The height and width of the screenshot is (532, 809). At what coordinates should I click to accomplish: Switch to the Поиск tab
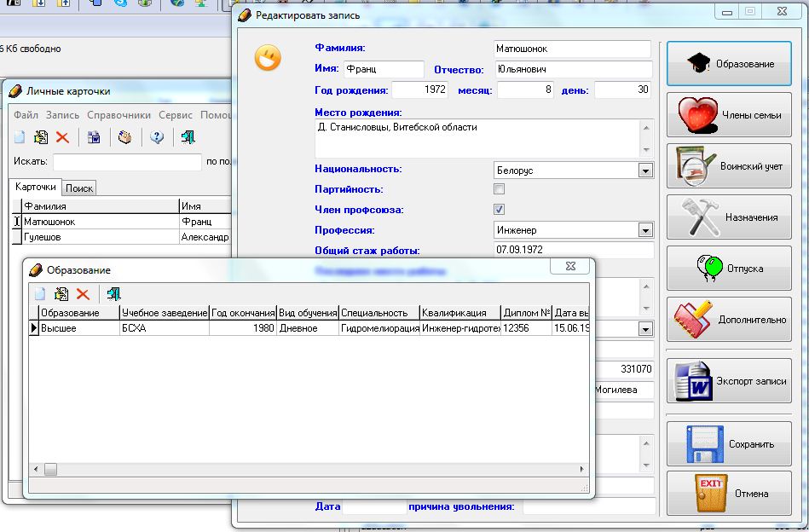tap(79, 188)
